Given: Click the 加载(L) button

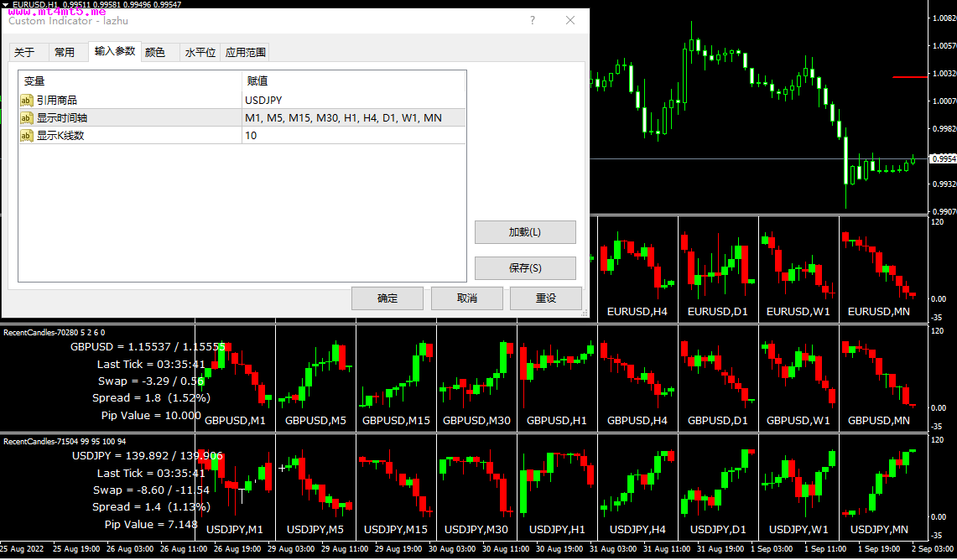Looking at the screenshot, I should 525,232.
